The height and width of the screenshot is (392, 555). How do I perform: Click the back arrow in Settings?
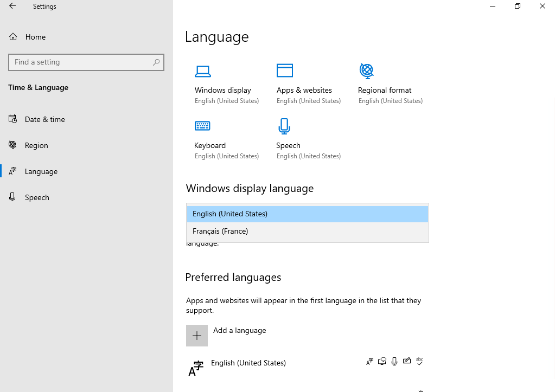pyautogui.click(x=12, y=6)
